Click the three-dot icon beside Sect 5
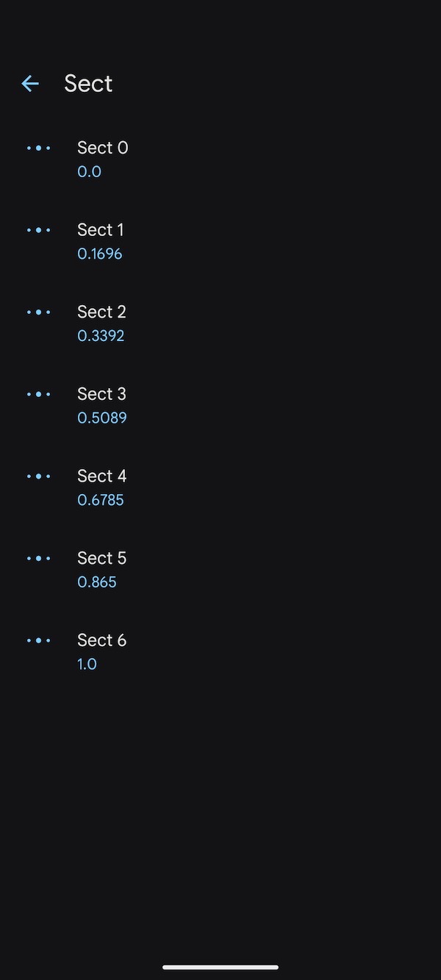The image size is (441, 980). tap(38, 558)
